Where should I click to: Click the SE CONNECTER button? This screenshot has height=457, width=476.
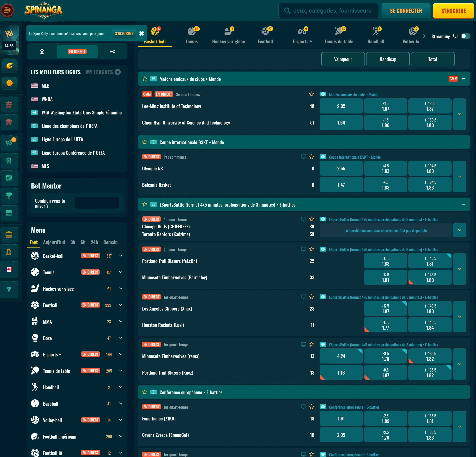[406, 11]
